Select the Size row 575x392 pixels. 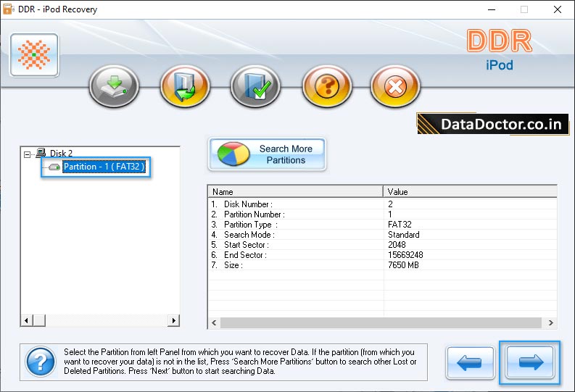click(x=382, y=265)
